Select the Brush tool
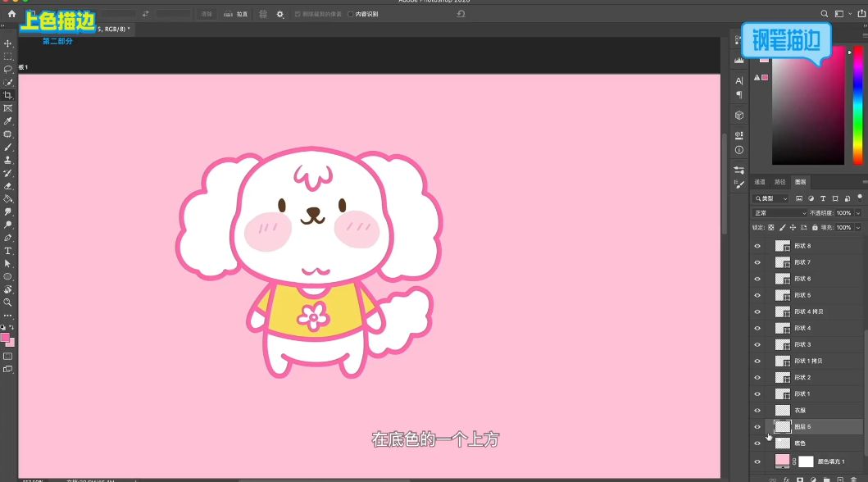 (x=7, y=148)
